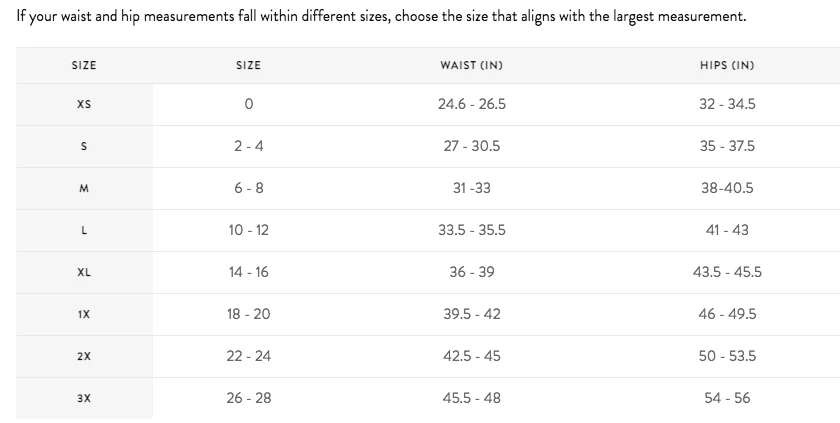Select the hips value 32 - 34.5

[727, 104]
